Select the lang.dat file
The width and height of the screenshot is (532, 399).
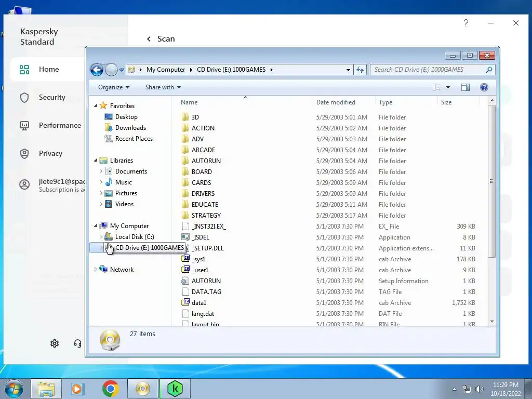[x=203, y=314]
